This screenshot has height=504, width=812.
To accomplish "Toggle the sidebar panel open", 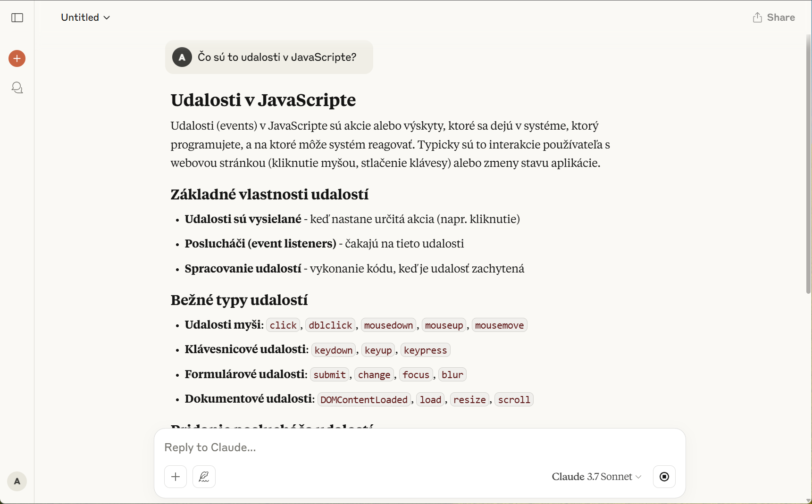I will (x=17, y=18).
